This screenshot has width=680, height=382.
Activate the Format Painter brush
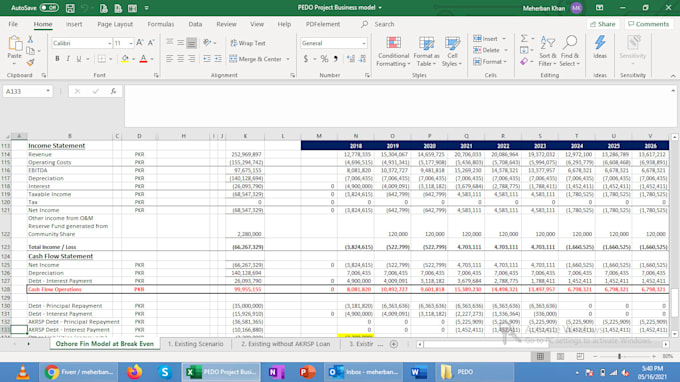pos(30,62)
